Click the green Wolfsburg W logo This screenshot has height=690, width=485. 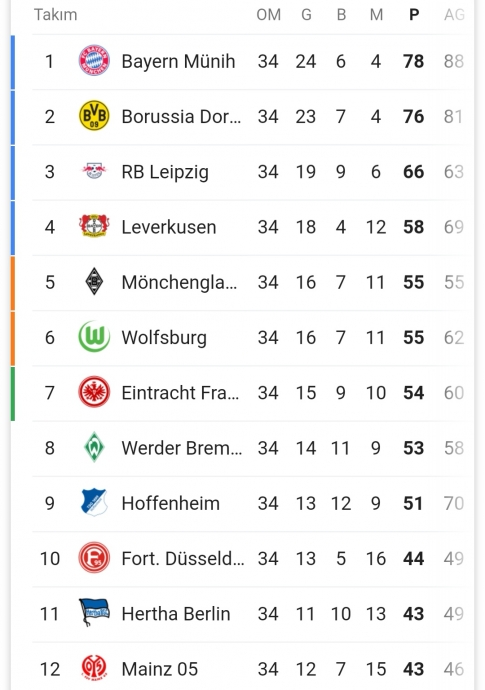pos(94,337)
